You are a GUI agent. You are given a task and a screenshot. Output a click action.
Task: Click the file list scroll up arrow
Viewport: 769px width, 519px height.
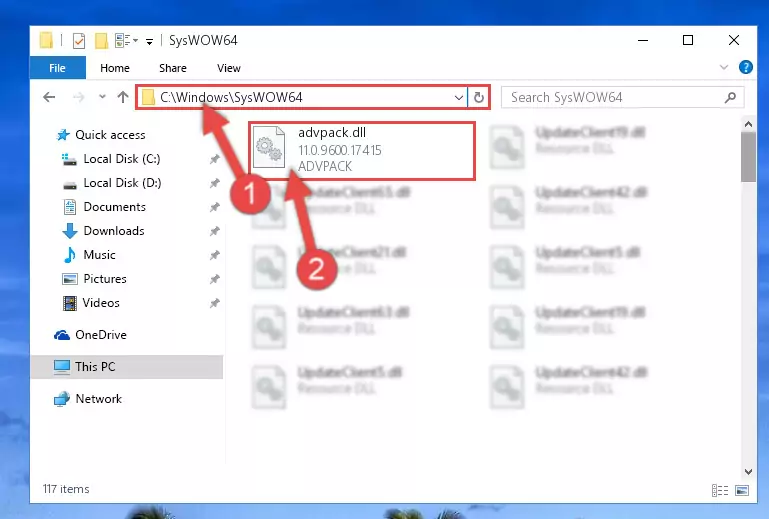click(x=748, y=125)
